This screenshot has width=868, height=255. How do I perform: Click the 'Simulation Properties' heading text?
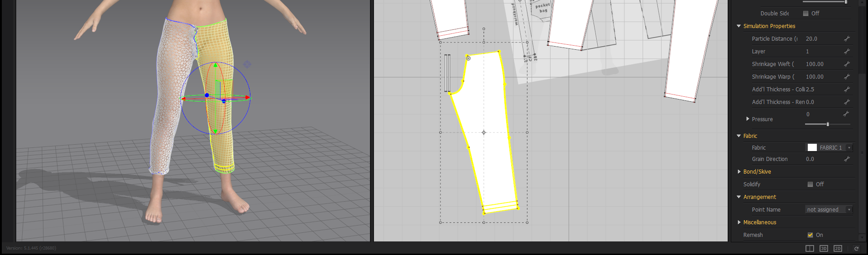(x=769, y=26)
